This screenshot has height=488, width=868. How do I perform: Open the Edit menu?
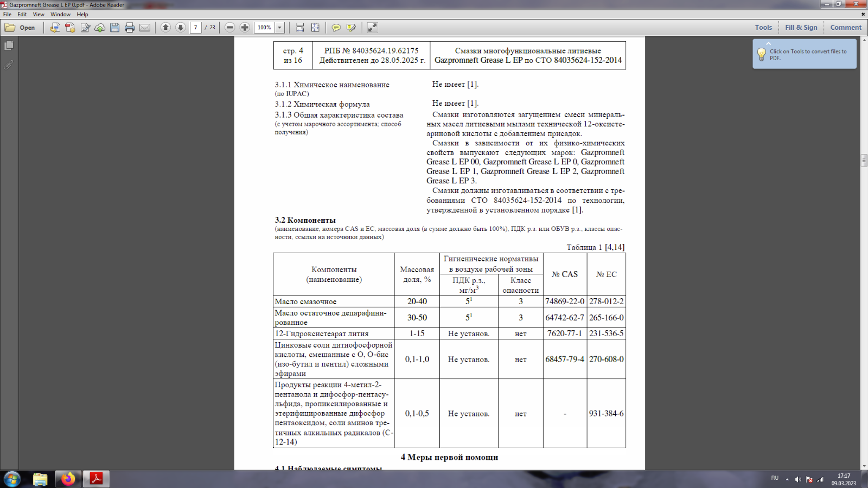(x=22, y=15)
